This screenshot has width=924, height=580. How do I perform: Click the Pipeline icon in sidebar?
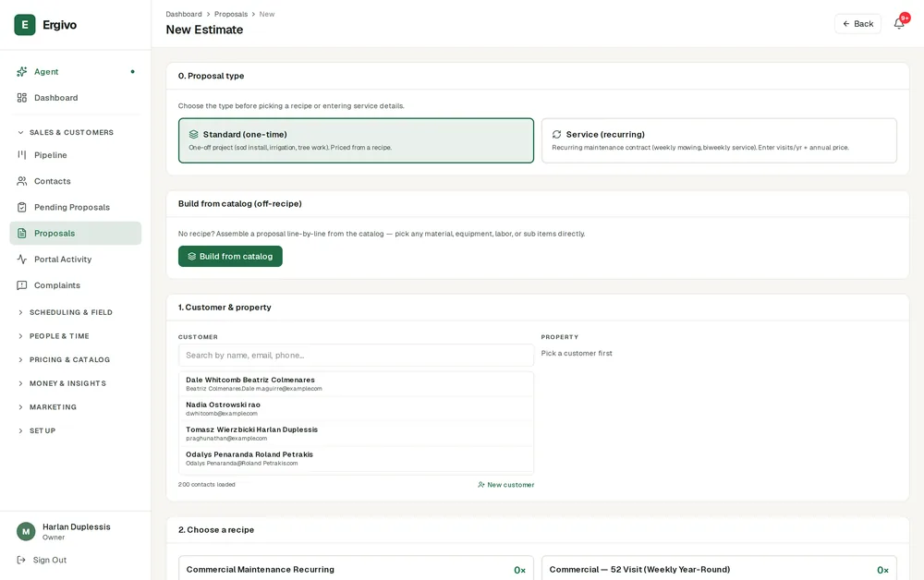(22, 155)
